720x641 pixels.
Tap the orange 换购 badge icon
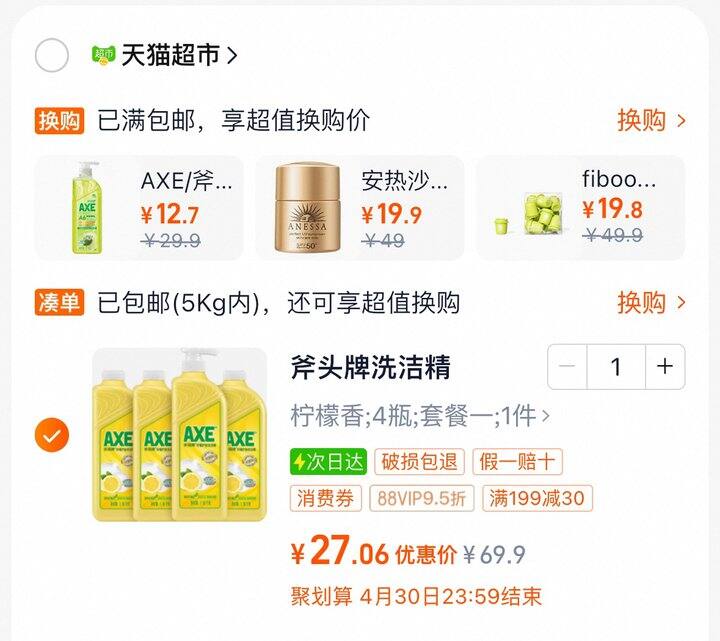tap(59, 121)
